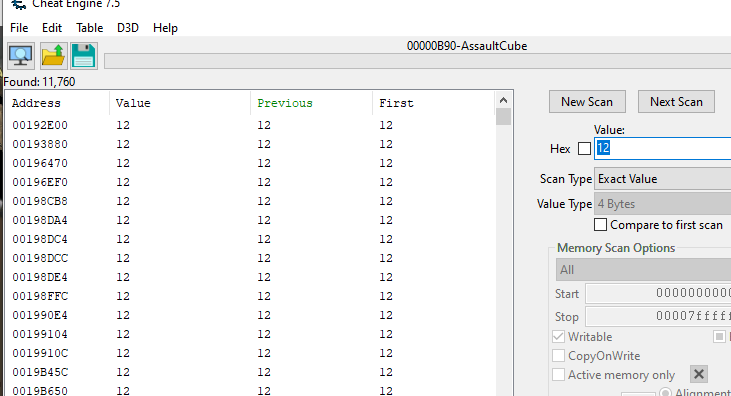Toggle the Writable checkbox
This screenshot has height=396, width=731.
pyautogui.click(x=559, y=337)
